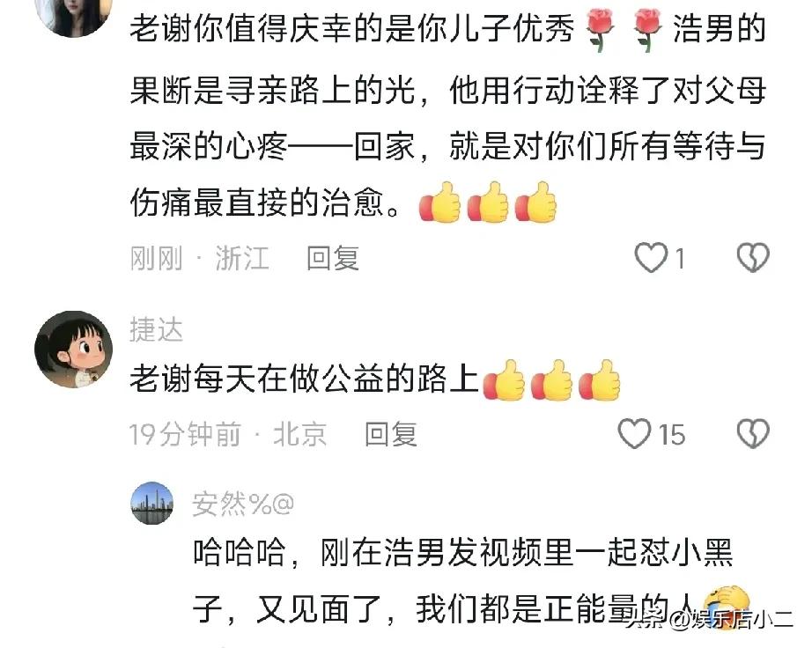Open username 安然%@ profile

coord(243,504)
